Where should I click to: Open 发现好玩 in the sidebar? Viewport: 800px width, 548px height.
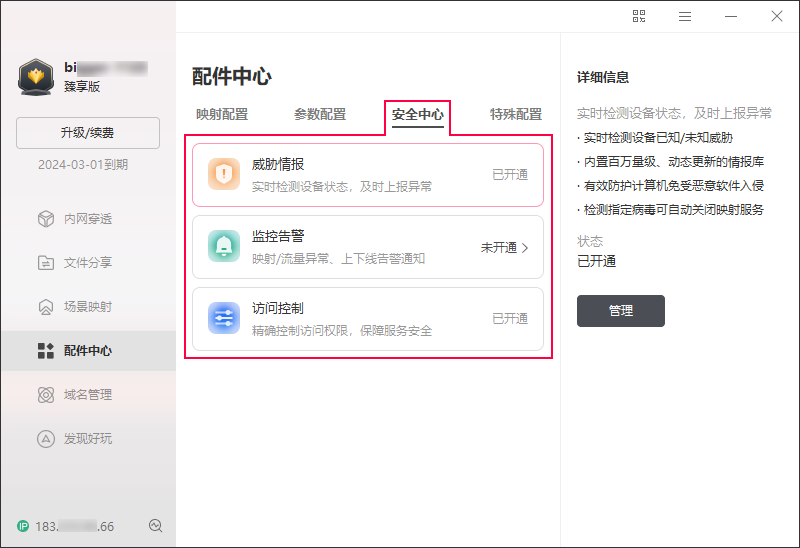click(88, 438)
